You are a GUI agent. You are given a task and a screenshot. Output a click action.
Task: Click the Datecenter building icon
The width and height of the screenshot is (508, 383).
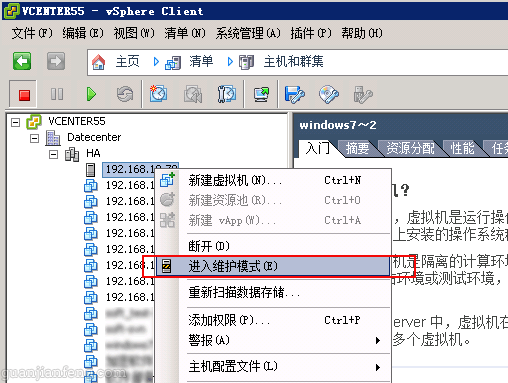click(x=53, y=138)
